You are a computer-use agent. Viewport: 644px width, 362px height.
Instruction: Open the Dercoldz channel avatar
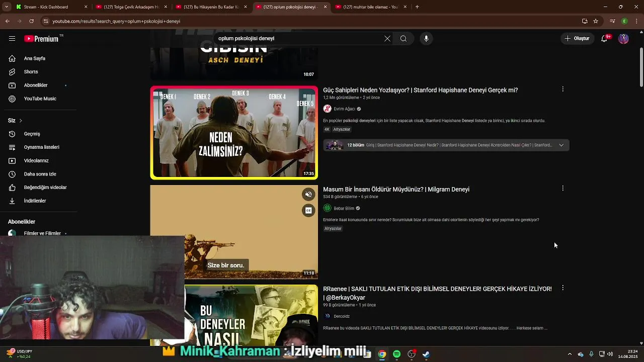[x=327, y=316]
